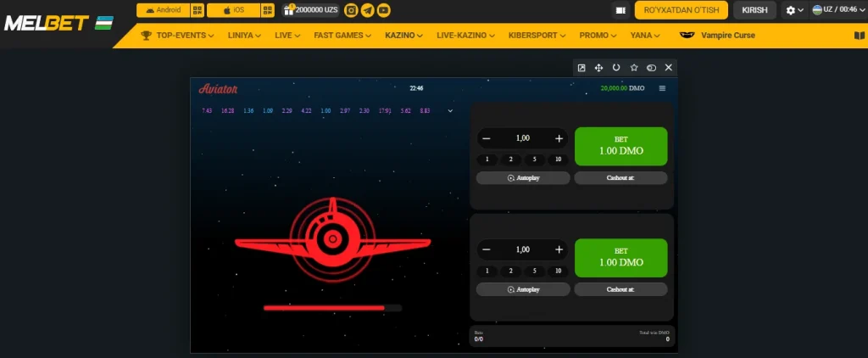Viewport: 868px width, 358px height.
Task: Open Aviator hamburger menu
Action: 662,88
